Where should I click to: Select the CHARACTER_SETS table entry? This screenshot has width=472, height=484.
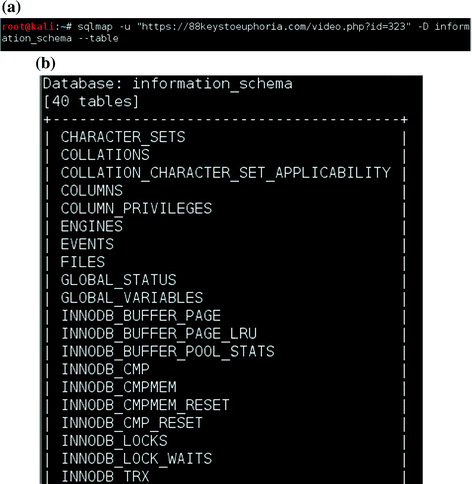[x=123, y=137]
